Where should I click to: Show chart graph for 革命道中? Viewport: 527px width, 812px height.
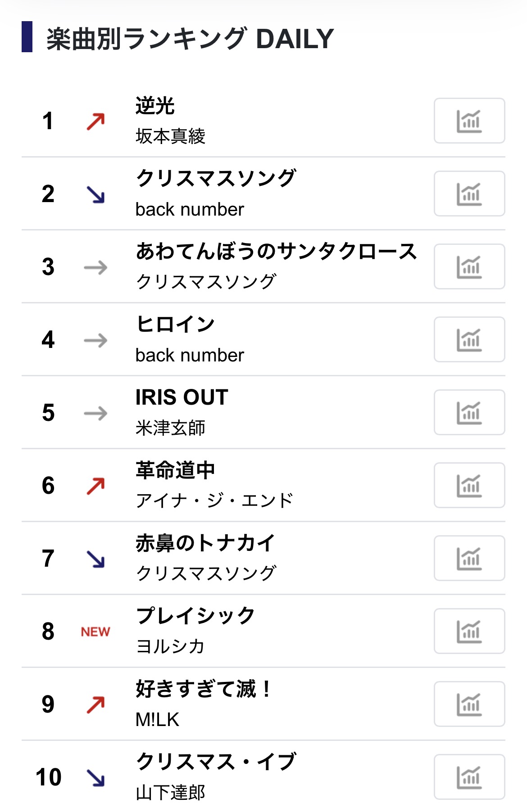coord(469,485)
